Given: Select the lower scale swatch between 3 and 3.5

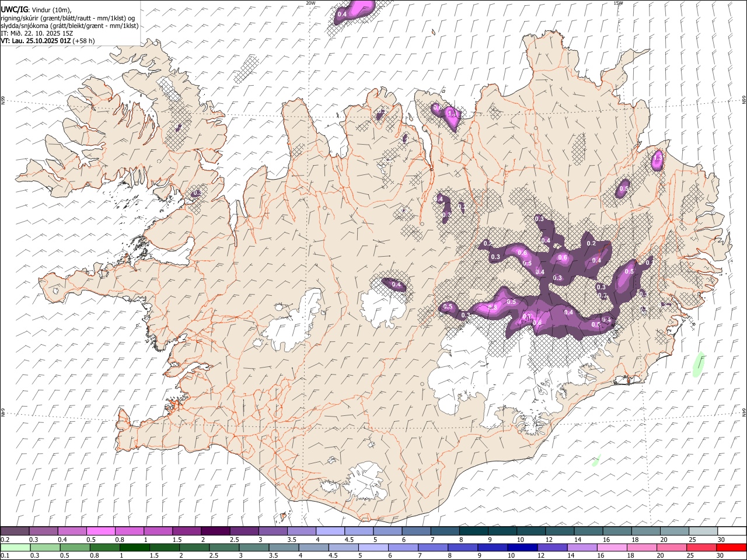Looking at the screenshot, I should 253,547.
